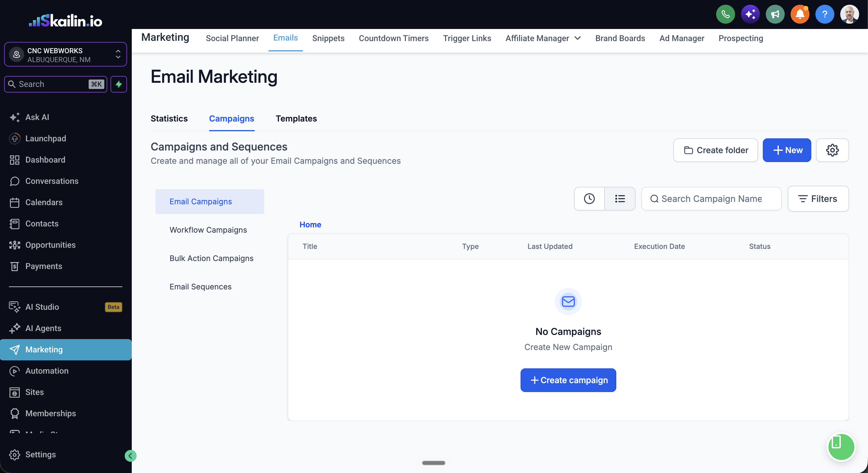Open AI Studio Beta in sidebar

tap(65, 307)
